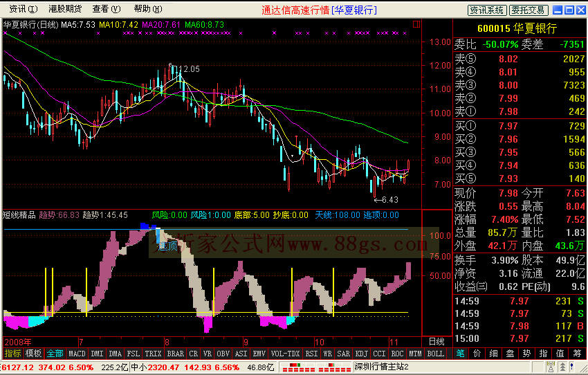Select the 筹 tab in the quote panel

coord(577,354)
